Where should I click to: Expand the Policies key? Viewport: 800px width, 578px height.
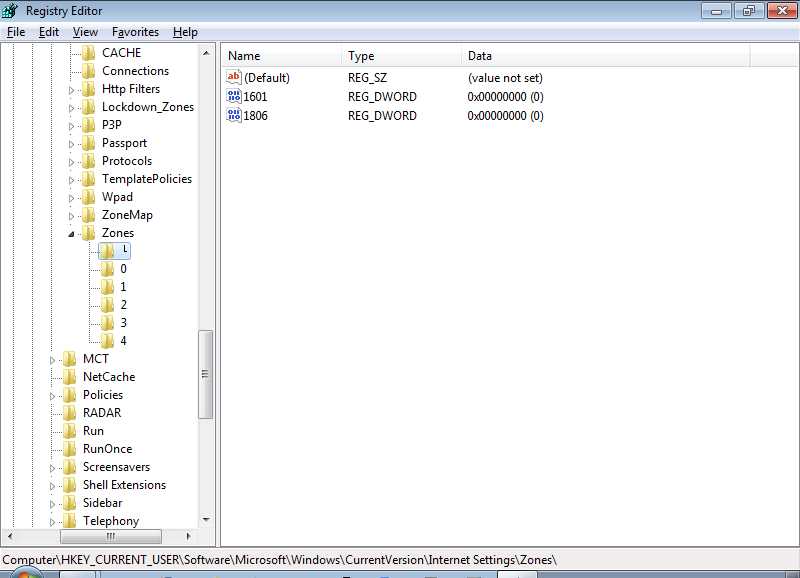53,396
